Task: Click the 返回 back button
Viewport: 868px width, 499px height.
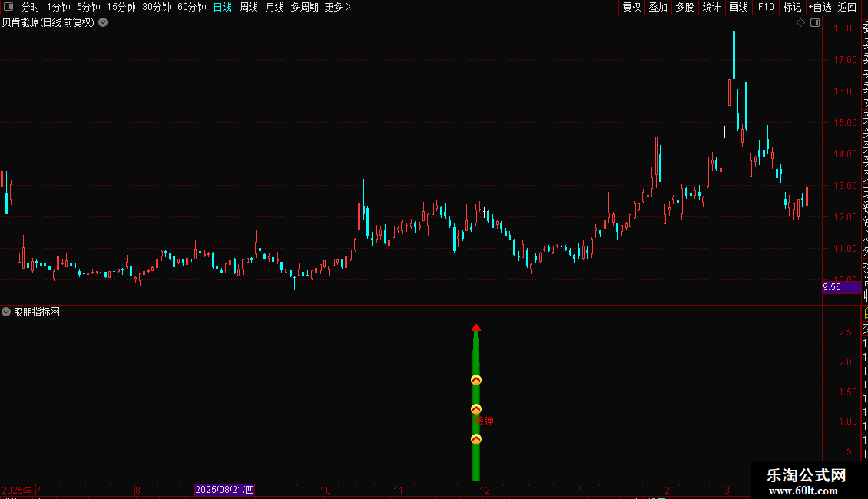Action: coord(847,7)
